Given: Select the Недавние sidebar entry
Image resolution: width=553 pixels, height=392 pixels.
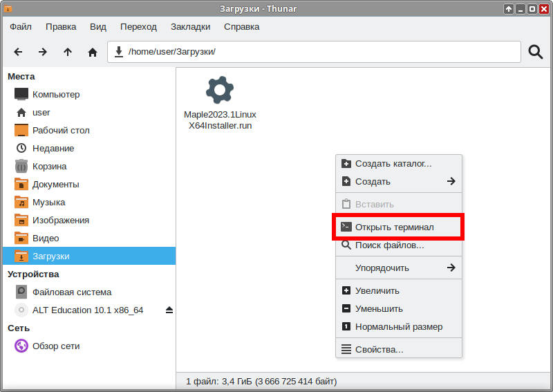Looking at the screenshot, I should (89, 148).
